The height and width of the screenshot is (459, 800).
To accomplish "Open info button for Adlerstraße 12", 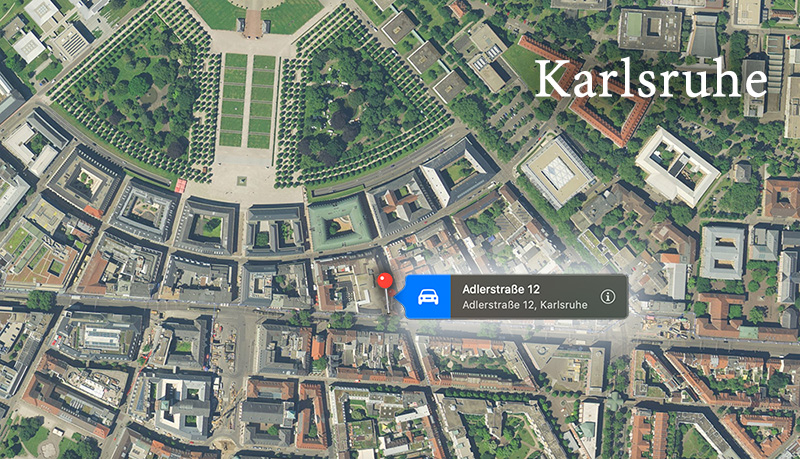I will (607, 297).
